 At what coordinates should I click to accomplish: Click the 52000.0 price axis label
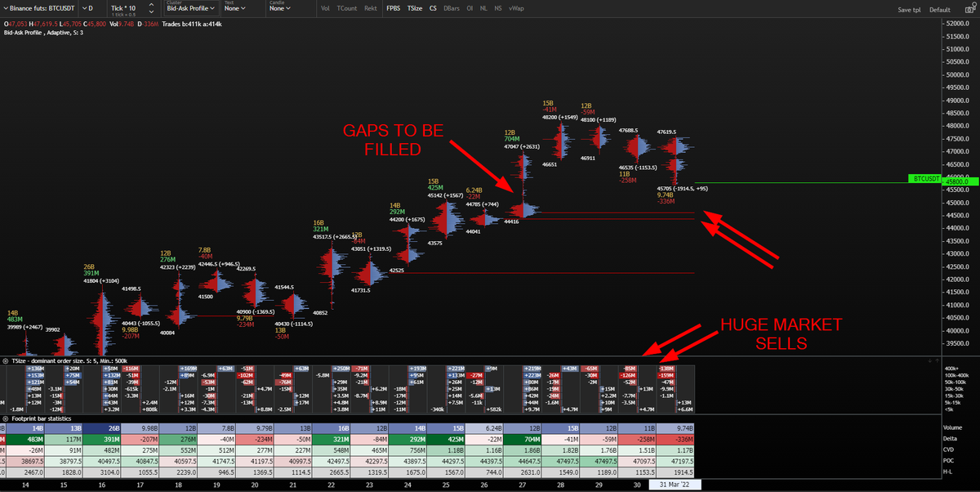pyautogui.click(x=958, y=23)
